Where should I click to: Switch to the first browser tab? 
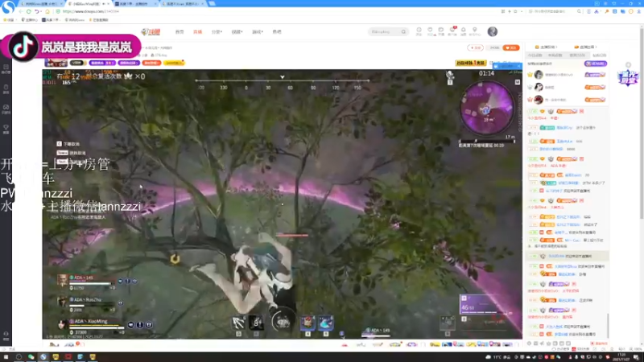pos(40,4)
